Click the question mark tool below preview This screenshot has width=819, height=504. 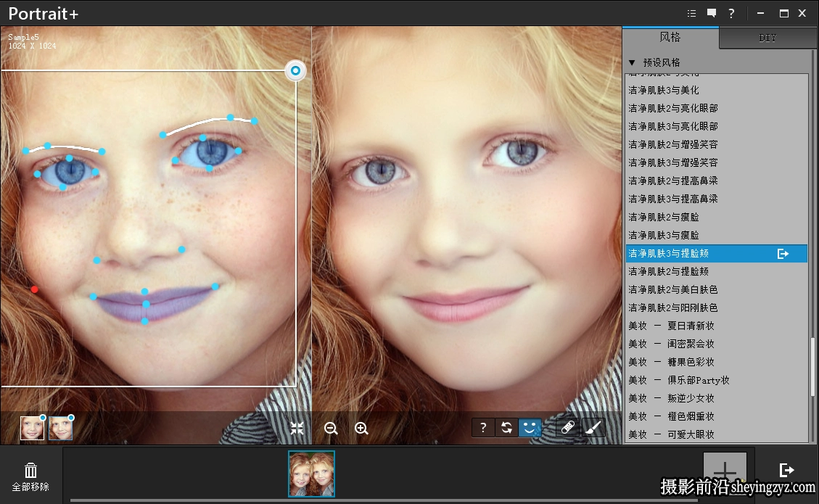483,428
